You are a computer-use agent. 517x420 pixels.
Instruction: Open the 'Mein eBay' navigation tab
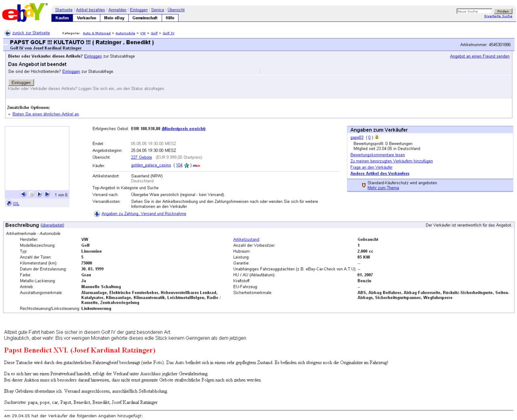tap(114, 18)
